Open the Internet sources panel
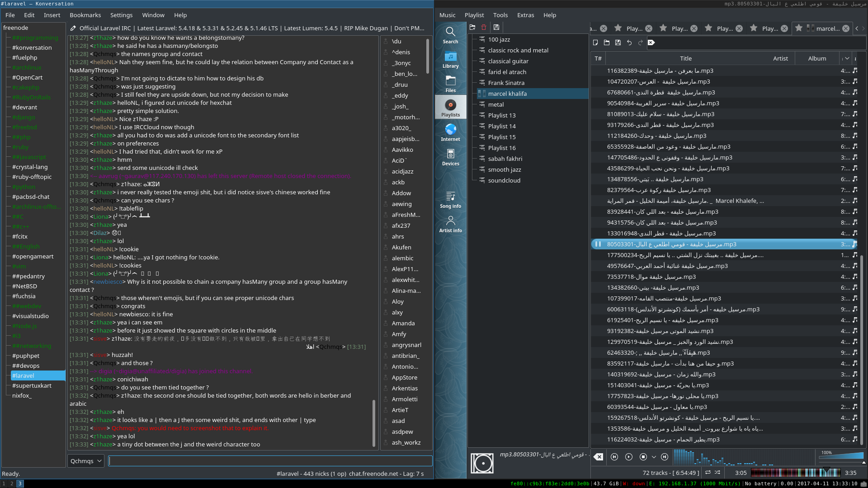Image resolution: width=868 pixels, height=488 pixels. 450,133
